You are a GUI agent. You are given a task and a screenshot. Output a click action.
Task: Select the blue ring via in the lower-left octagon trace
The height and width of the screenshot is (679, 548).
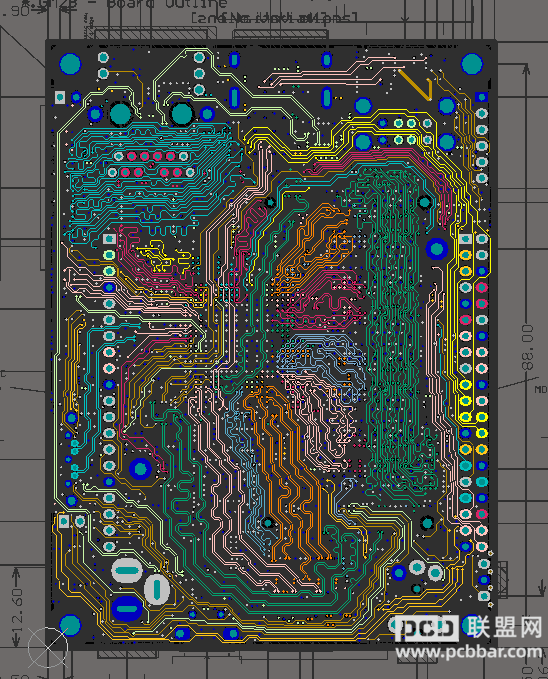[x=140, y=469]
